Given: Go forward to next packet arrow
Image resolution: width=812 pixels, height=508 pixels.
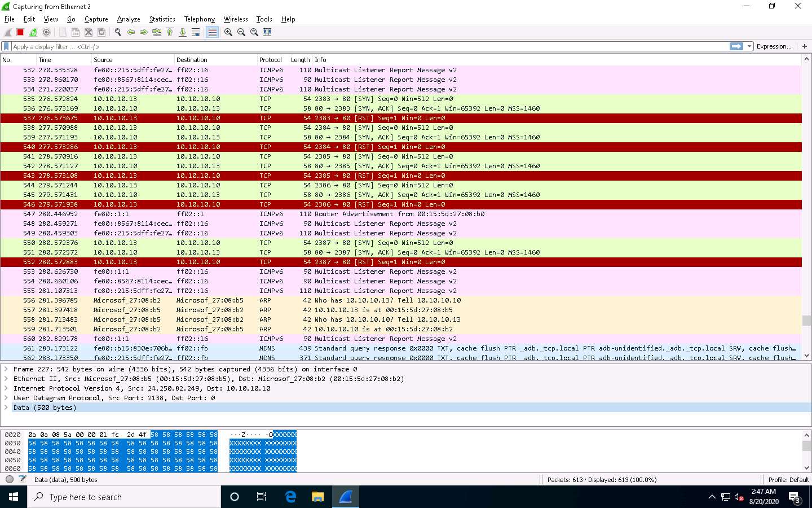Looking at the screenshot, I should (144, 32).
